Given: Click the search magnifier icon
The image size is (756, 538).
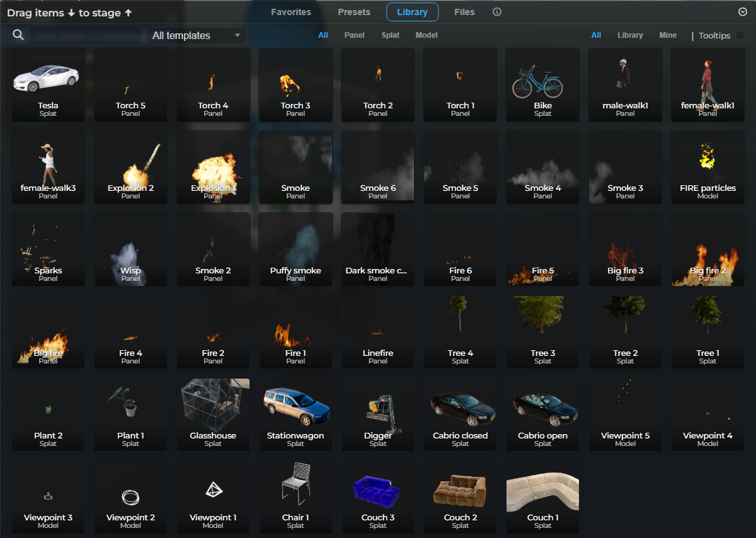Looking at the screenshot, I should [18, 35].
